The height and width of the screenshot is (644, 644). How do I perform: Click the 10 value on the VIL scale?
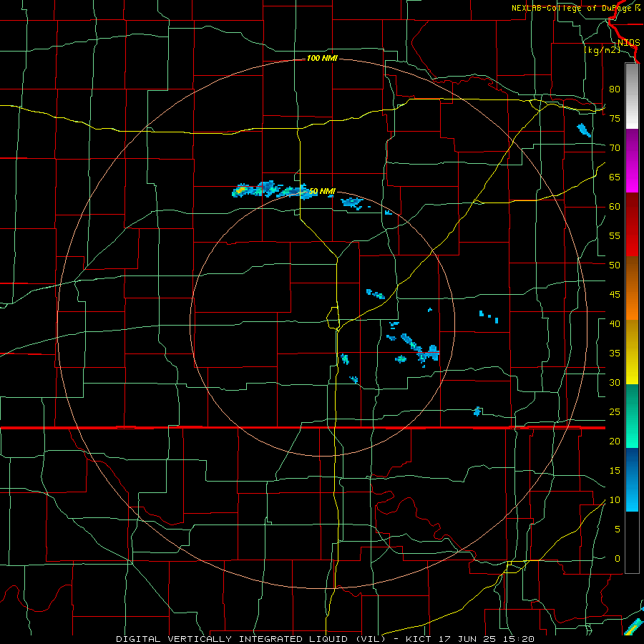[x=615, y=500]
